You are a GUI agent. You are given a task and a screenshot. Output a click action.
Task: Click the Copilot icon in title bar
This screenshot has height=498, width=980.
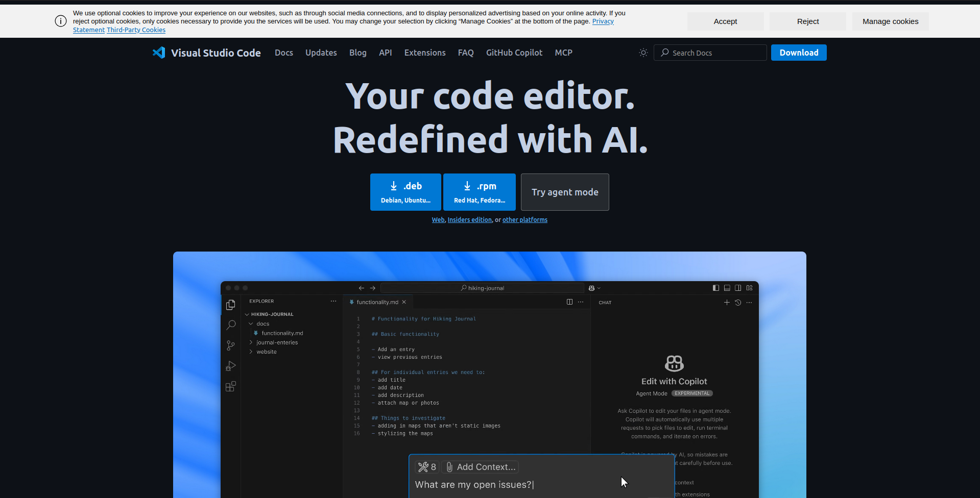(591, 288)
